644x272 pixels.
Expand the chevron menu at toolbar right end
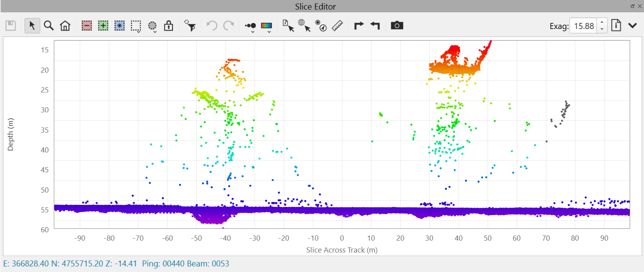[632, 26]
